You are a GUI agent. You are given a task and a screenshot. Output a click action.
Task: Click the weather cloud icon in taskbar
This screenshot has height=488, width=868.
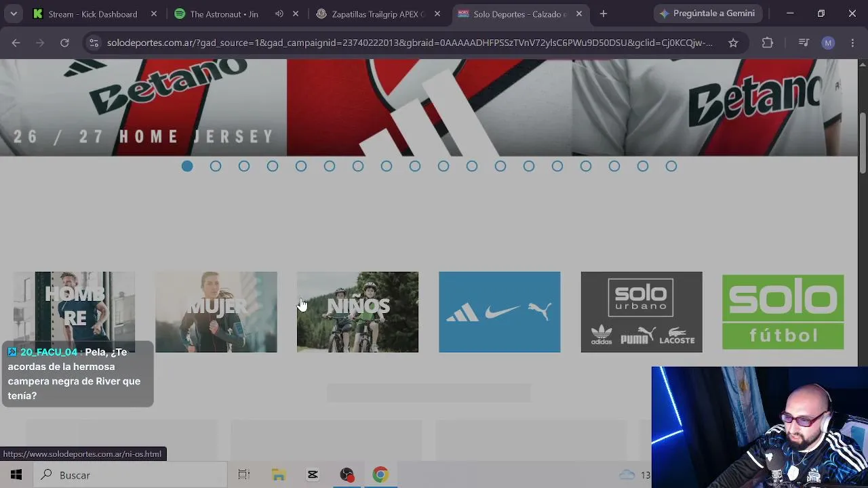click(x=627, y=475)
